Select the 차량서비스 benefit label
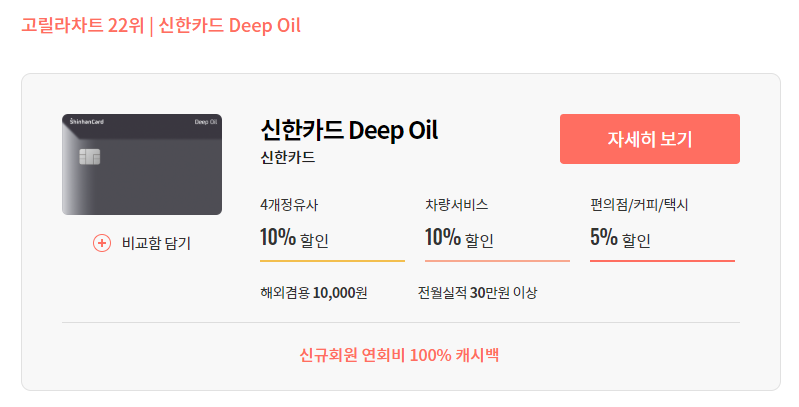The image size is (799, 407). (x=457, y=205)
